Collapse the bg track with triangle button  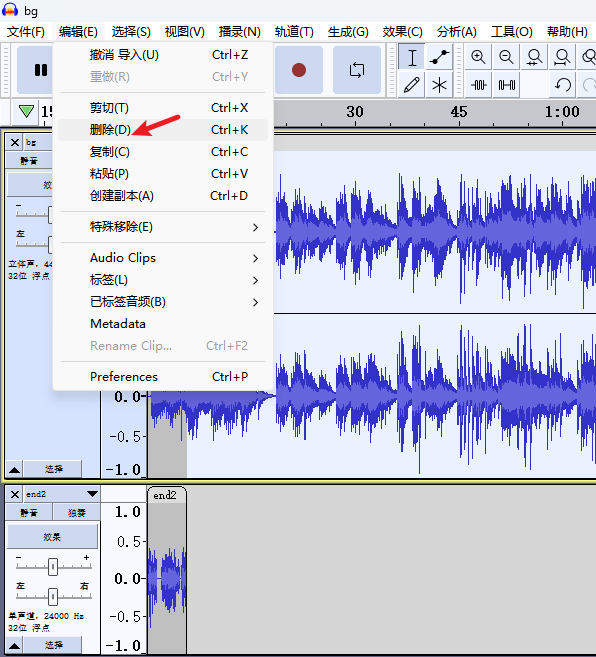click(14, 469)
